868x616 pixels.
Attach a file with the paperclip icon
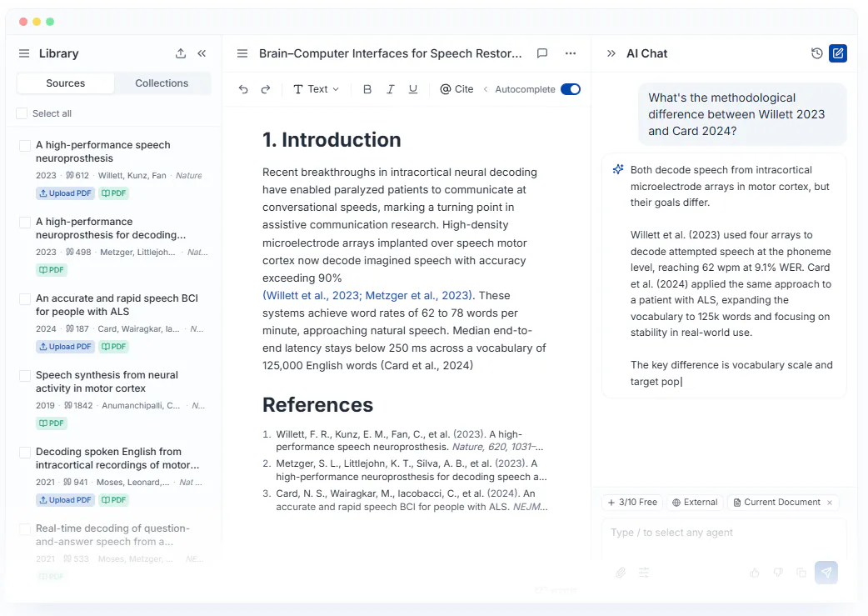point(621,573)
